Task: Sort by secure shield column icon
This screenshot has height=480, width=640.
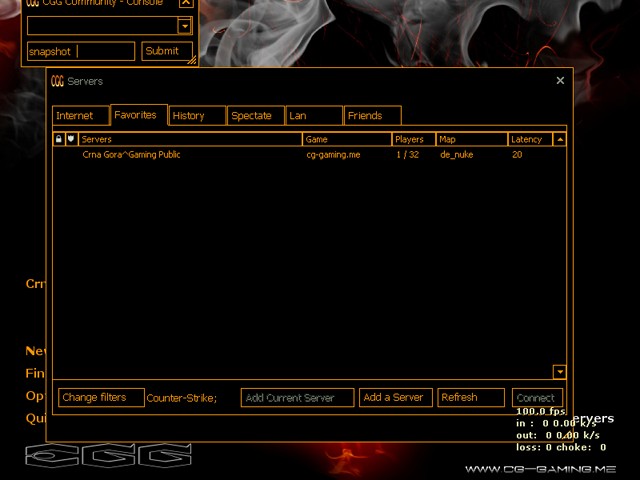Action: pos(71,139)
